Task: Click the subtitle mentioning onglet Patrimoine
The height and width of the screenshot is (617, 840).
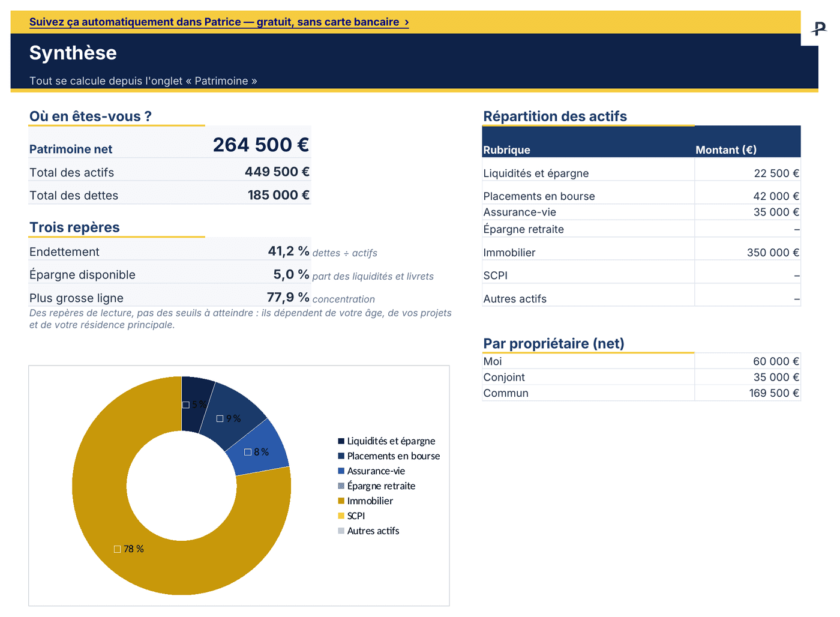Action: (x=143, y=81)
